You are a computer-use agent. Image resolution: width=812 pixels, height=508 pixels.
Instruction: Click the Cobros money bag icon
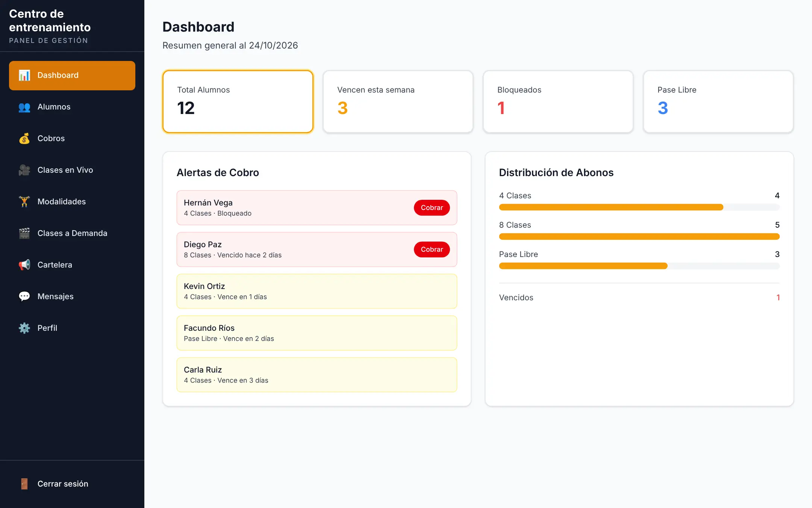(24, 138)
